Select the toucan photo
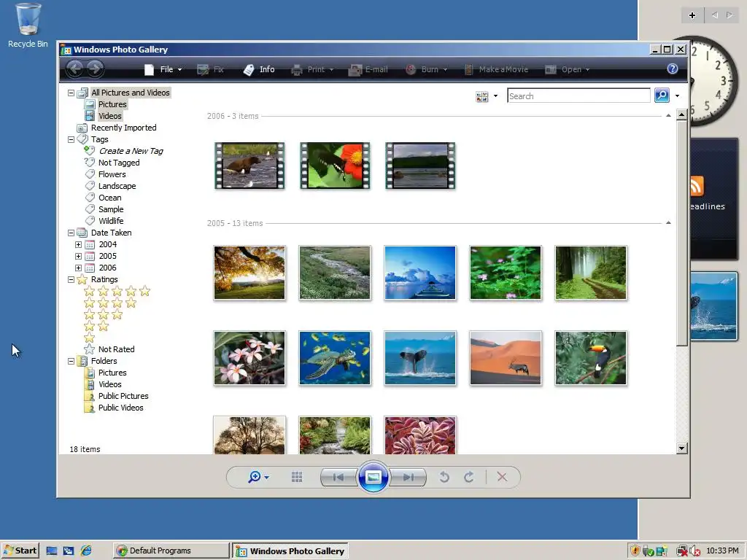Screen dimensions: 747x560 coord(591,358)
